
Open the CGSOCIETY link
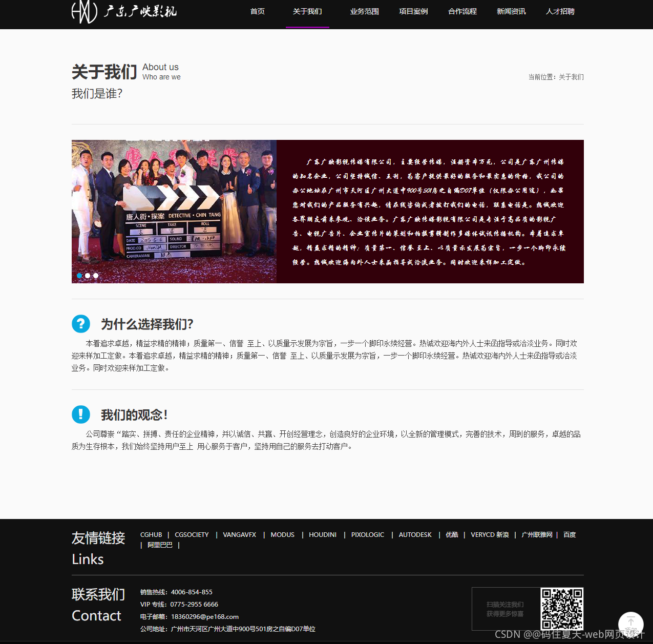192,534
